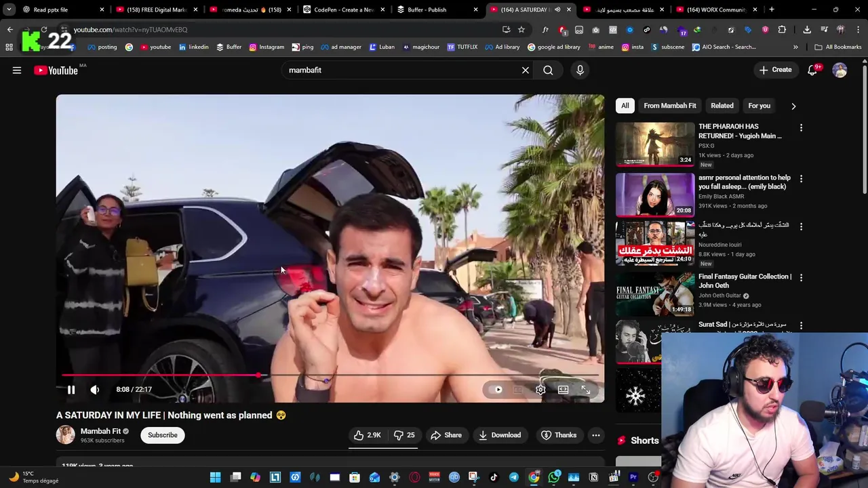The height and width of the screenshot is (488, 868).
Task: Open the Create button
Action: 775,70
